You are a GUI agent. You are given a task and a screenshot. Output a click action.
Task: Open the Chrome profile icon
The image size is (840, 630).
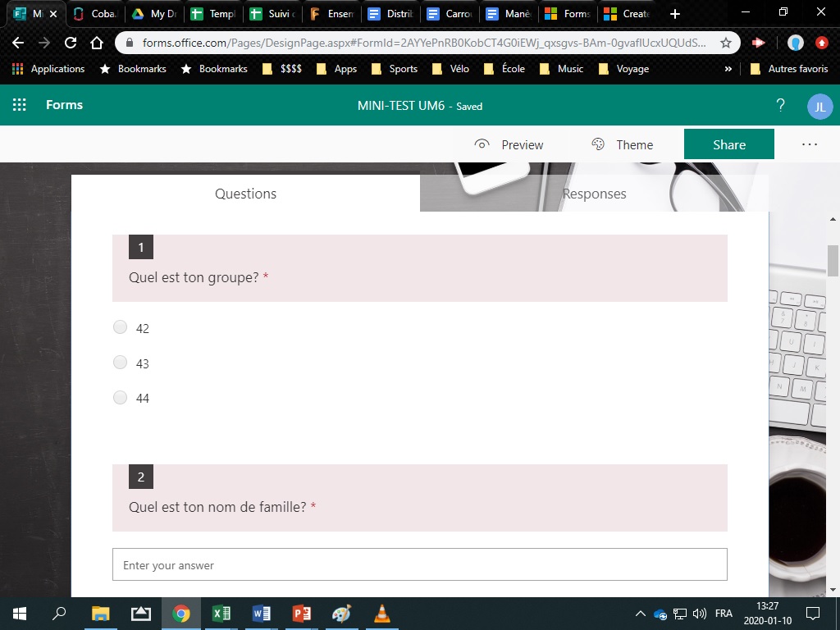click(x=795, y=43)
